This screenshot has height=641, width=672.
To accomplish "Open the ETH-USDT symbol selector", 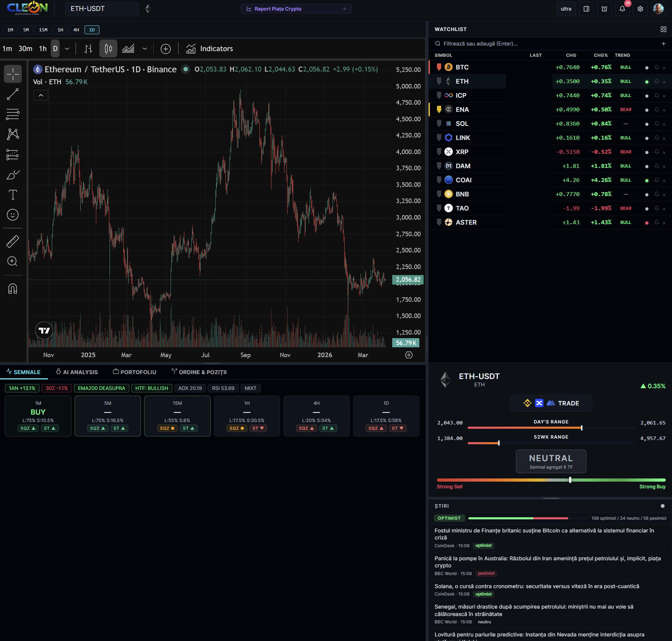I will [x=102, y=9].
